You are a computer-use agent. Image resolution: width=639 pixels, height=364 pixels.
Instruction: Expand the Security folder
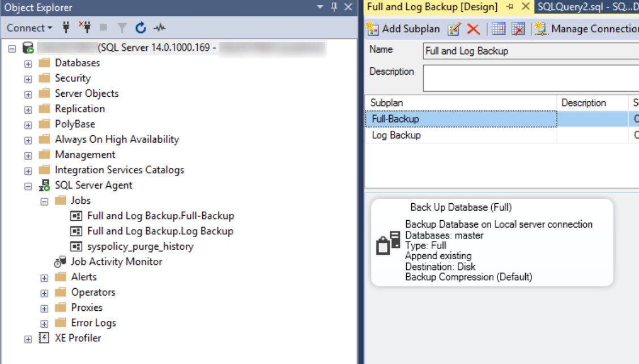(28, 79)
